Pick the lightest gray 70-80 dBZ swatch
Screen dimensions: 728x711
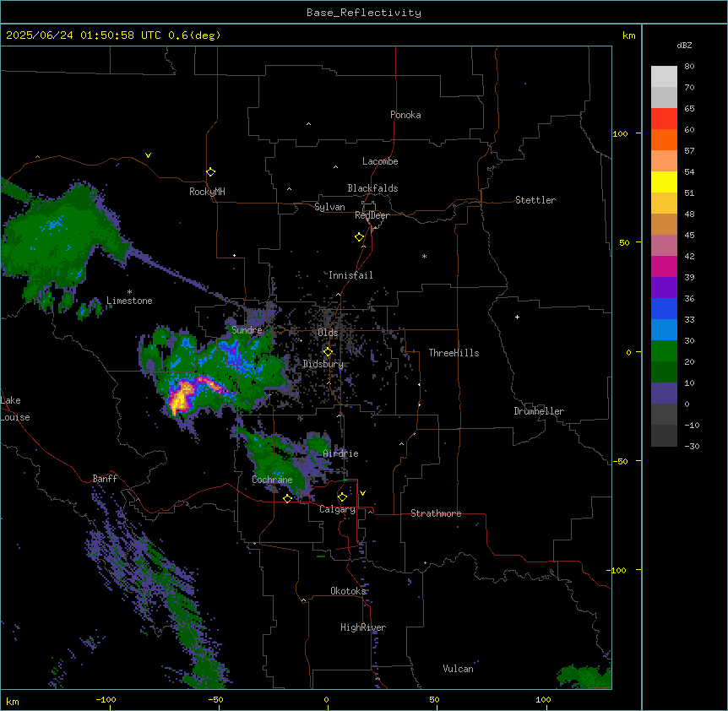pyautogui.click(x=664, y=77)
